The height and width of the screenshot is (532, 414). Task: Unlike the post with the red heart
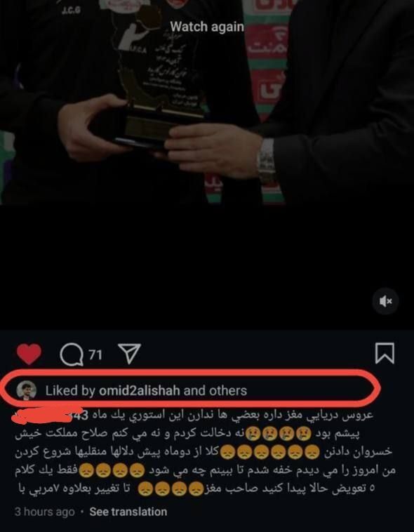[x=29, y=354]
